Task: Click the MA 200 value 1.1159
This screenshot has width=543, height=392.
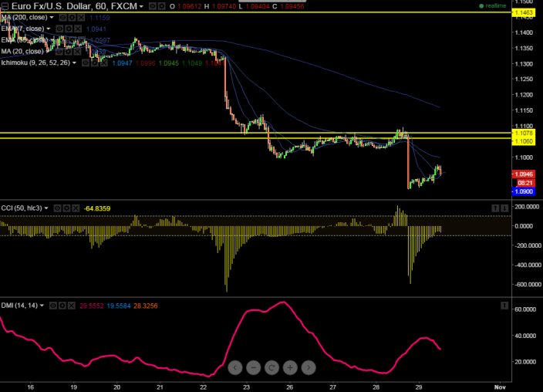Action: [99, 18]
